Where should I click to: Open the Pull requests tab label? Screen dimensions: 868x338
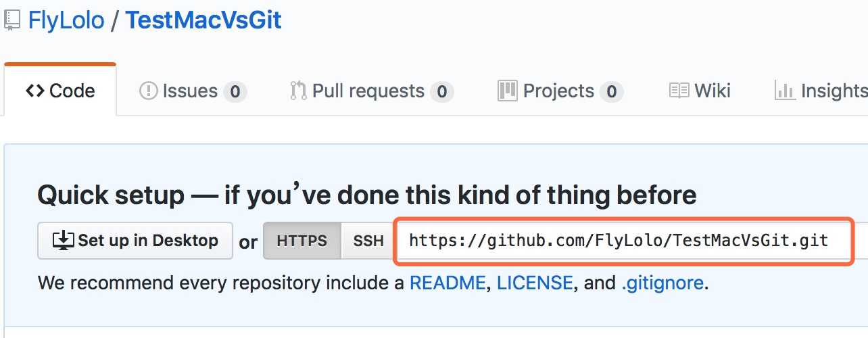(368, 91)
